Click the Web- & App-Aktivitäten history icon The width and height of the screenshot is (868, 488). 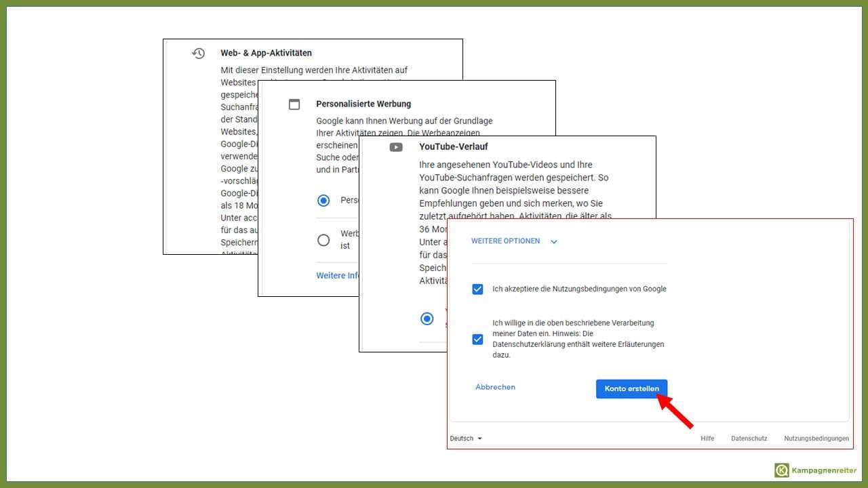(x=198, y=53)
